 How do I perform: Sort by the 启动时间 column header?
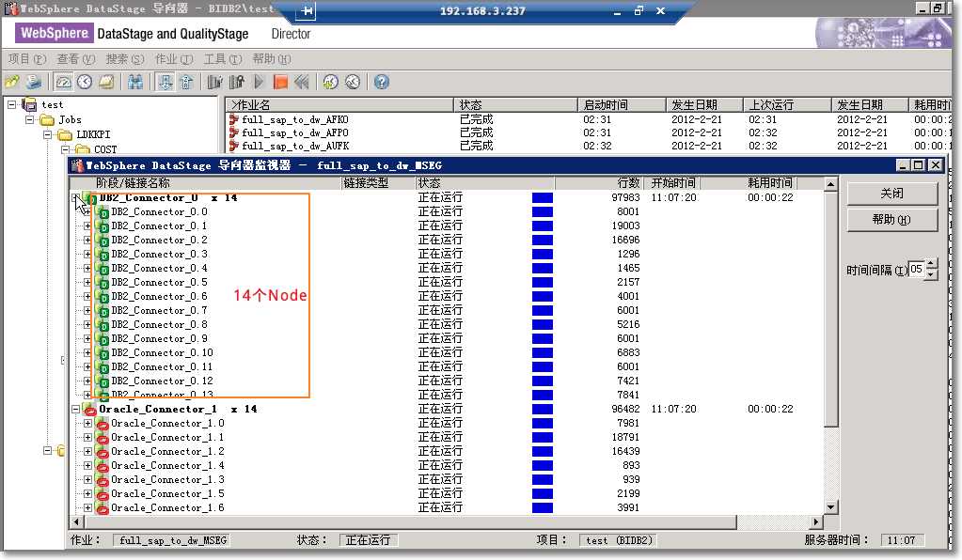(622, 105)
